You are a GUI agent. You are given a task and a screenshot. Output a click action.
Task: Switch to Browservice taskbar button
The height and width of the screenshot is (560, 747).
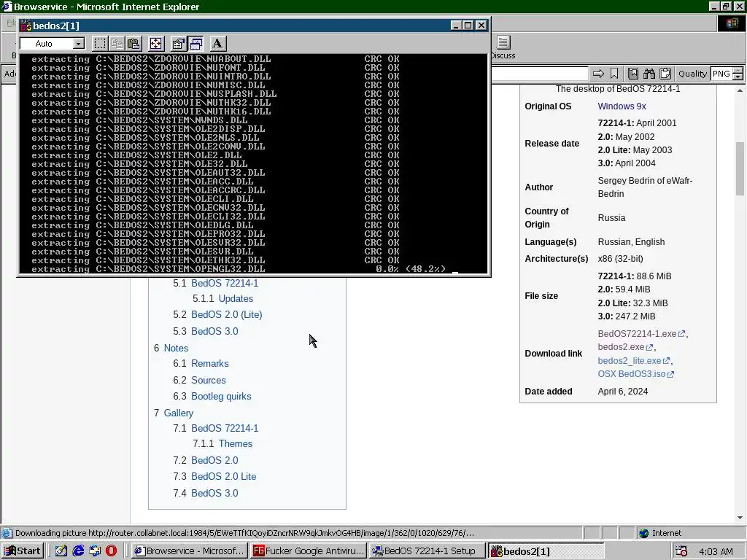coord(189,551)
